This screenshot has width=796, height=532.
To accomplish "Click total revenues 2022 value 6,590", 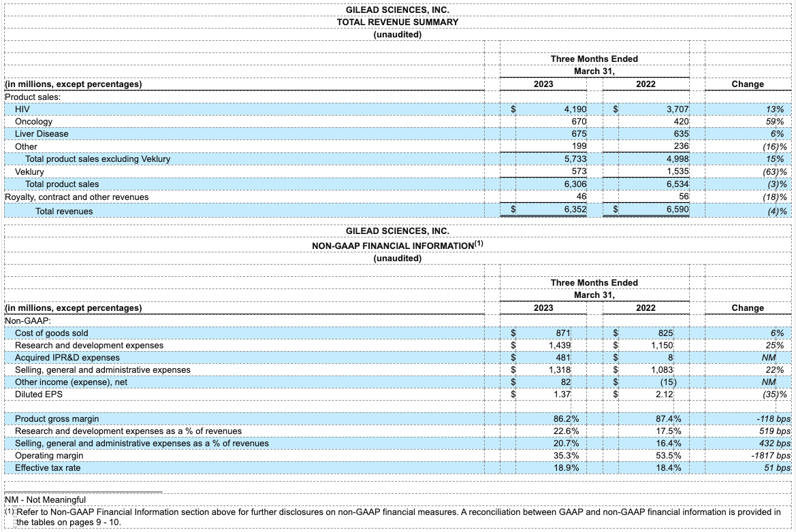I will coord(678,209).
